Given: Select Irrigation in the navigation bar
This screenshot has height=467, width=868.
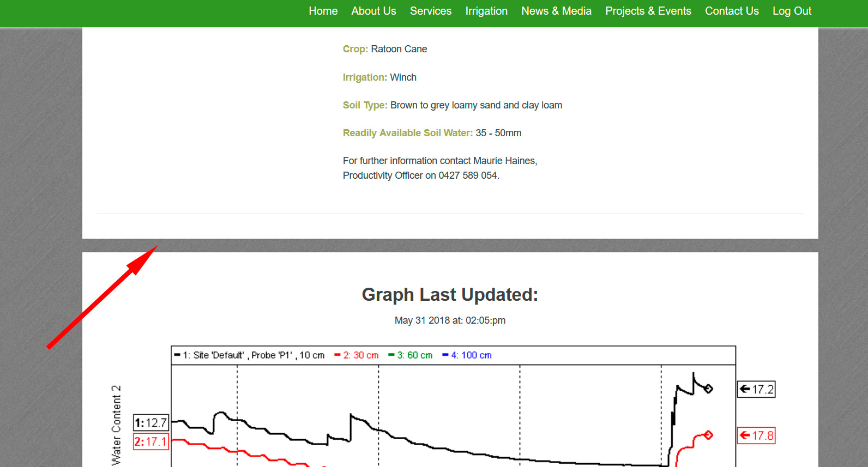Looking at the screenshot, I should click(486, 11).
